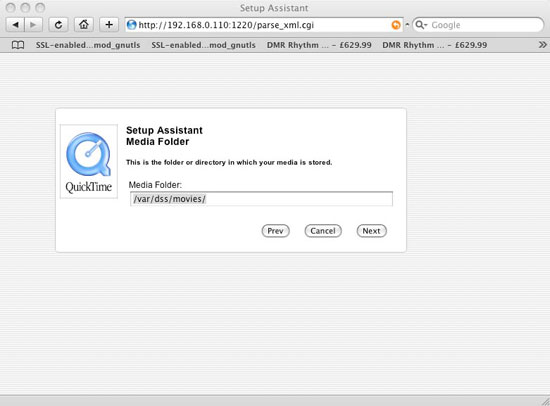The width and height of the screenshot is (550, 406).
Task: Open first SSL-enabled...mod_gnutls bookmark
Action: tap(88, 45)
